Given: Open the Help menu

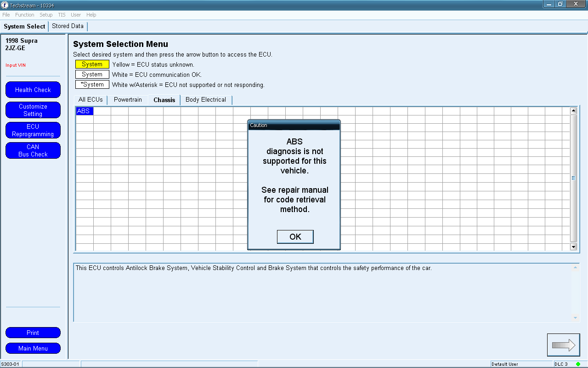Looking at the screenshot, I should (x=91, y=15).
